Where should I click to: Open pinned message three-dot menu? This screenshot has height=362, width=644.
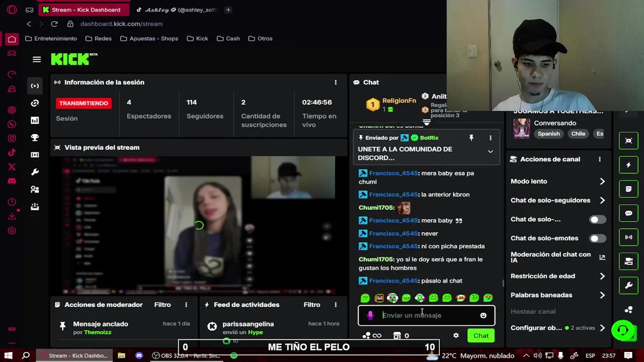pyautogui.click(x=490, y=138)
